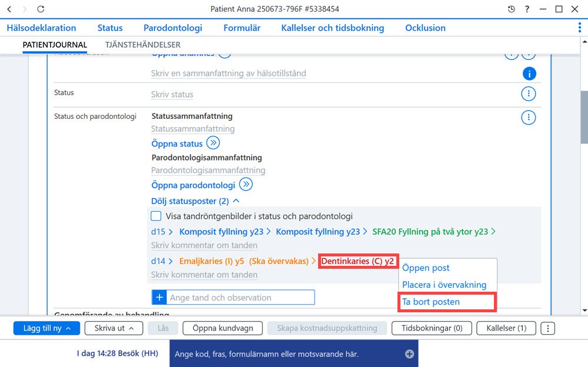Click double-arrow icon next to Öppna parodontologi

point(246,185)
